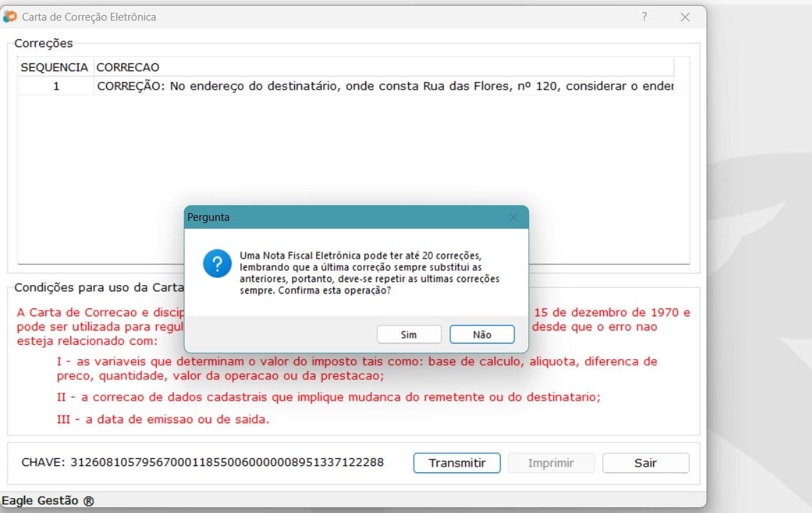Viewport: 812px width, 513px height.
Task: Select sequence cell 1 in corrections table
Action: pos(56,86)
